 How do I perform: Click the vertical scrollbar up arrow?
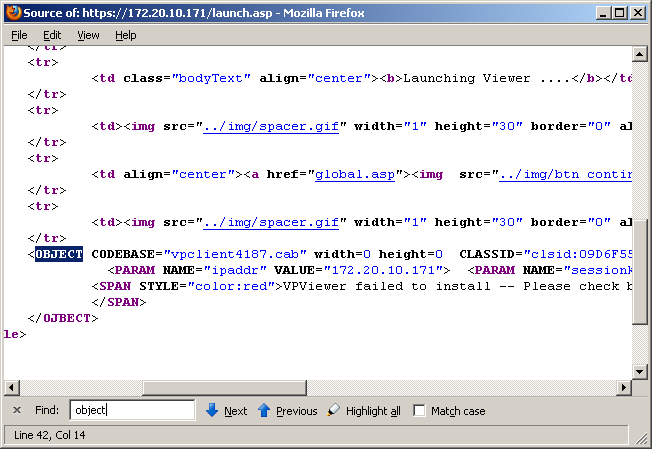tap(640, 53)
